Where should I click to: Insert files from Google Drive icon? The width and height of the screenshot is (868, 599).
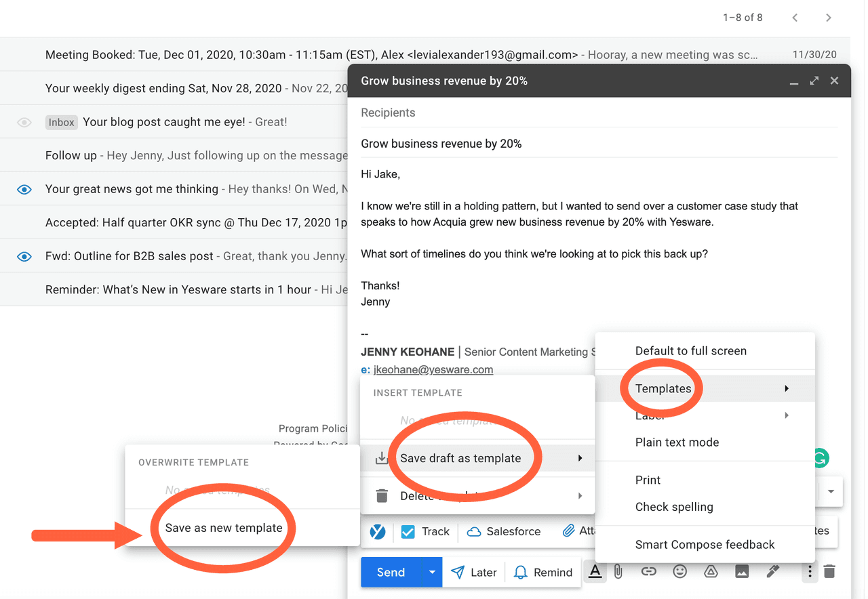pyautogui.click(x=711, y=571)
